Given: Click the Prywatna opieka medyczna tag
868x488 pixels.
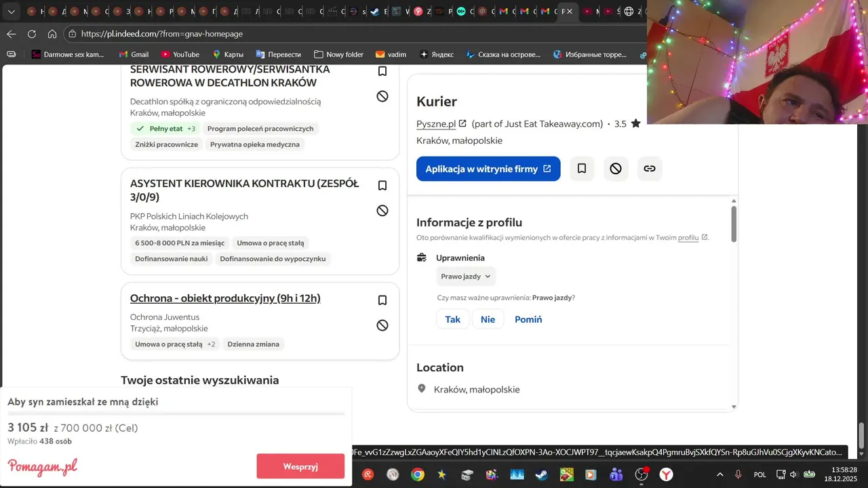Looking at the screenshot, I should (255, 144).
